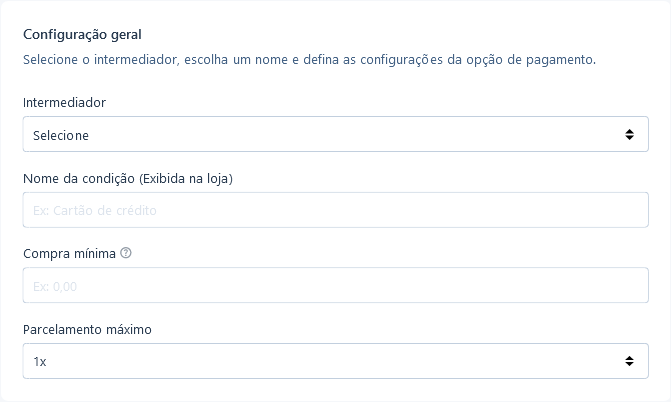Focus the Compra mínima input field
The height and width of the screenshot is (402, 671).
click(x=336, y=285)
